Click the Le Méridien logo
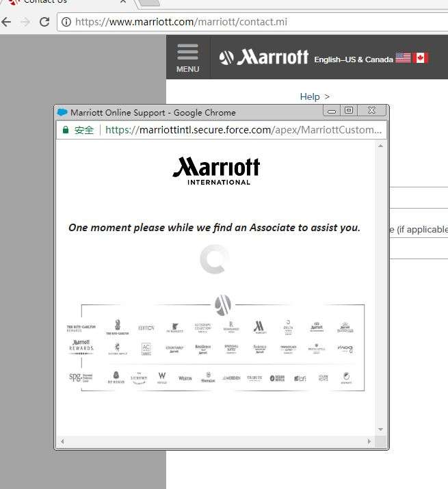 (231, 378)
